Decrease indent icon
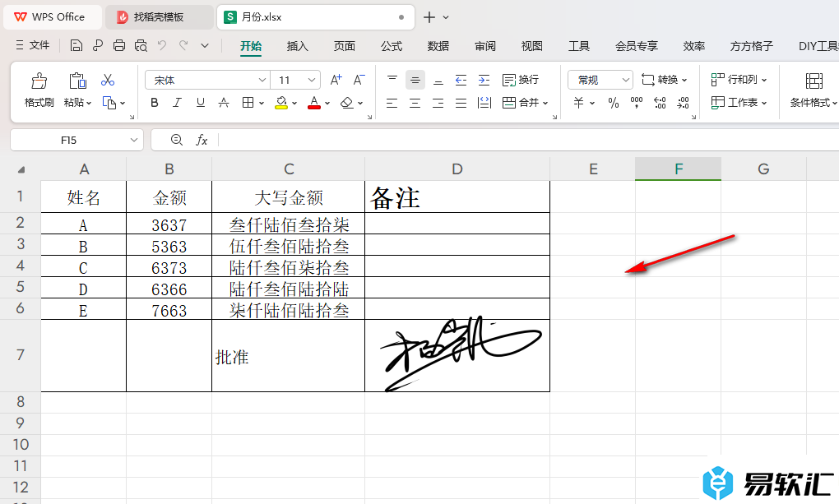 click(461, 81)
